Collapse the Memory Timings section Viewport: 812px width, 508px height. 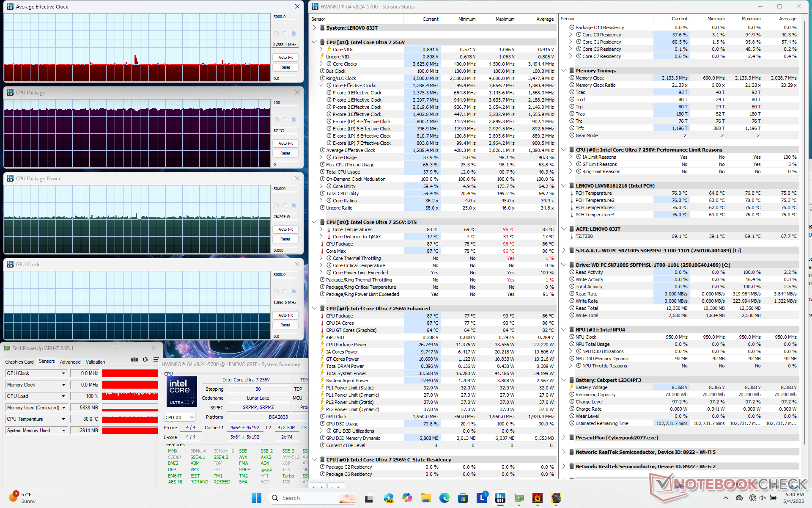coord(564,71)
